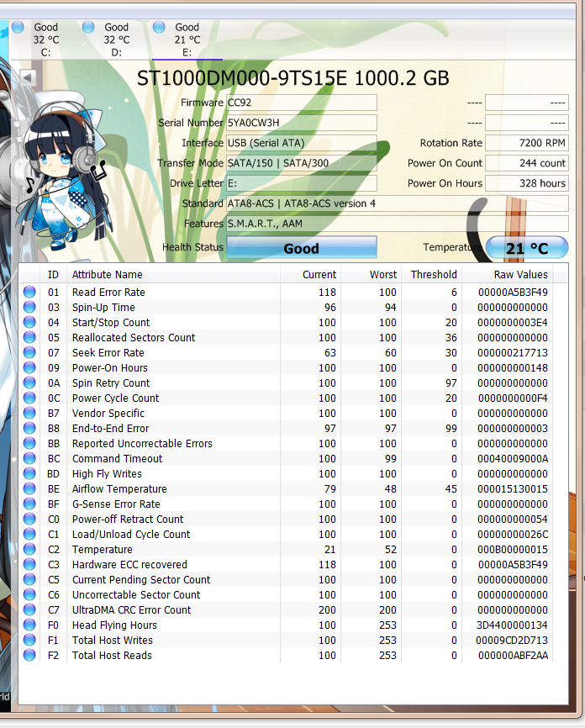
Task: Click the blue status icon for Read Error Rate
Action: click(29, 293)
